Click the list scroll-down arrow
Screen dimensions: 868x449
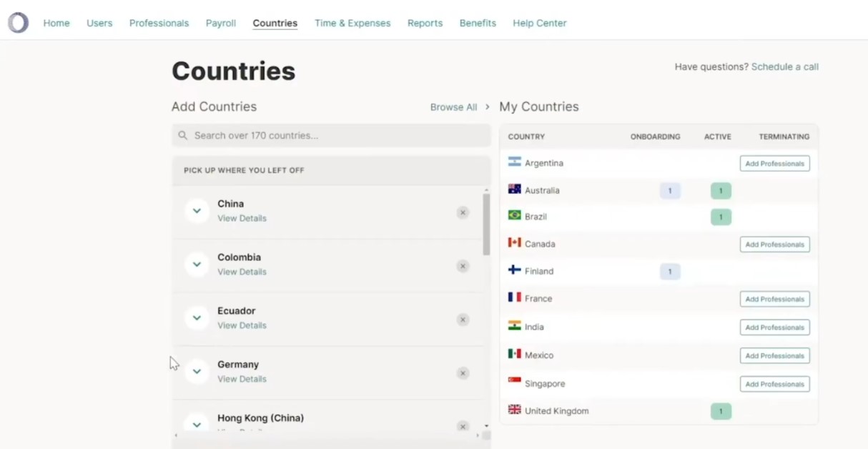coord(486,426)
